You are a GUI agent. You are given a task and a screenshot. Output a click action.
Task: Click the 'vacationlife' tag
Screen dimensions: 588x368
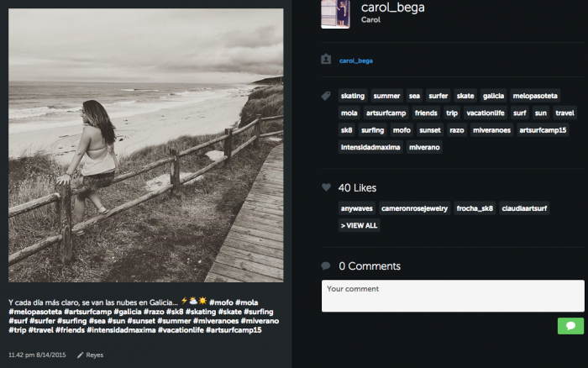pos(485,113)
